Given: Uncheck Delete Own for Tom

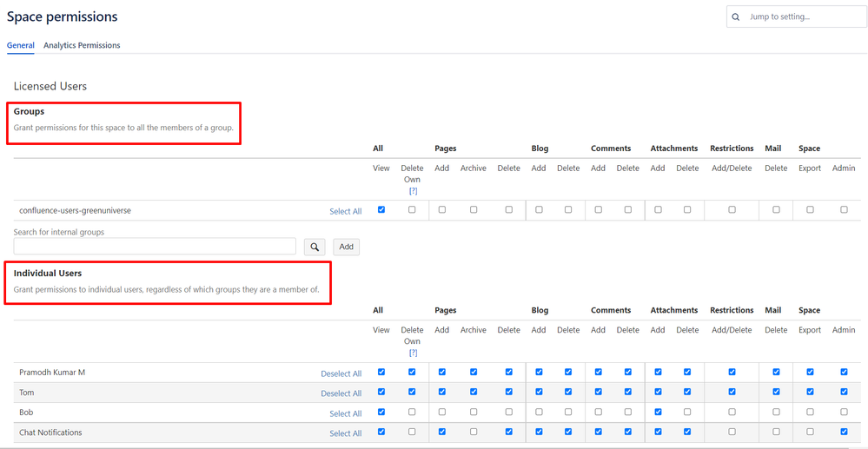Looking at the screenshot, I should coord(412,392).
